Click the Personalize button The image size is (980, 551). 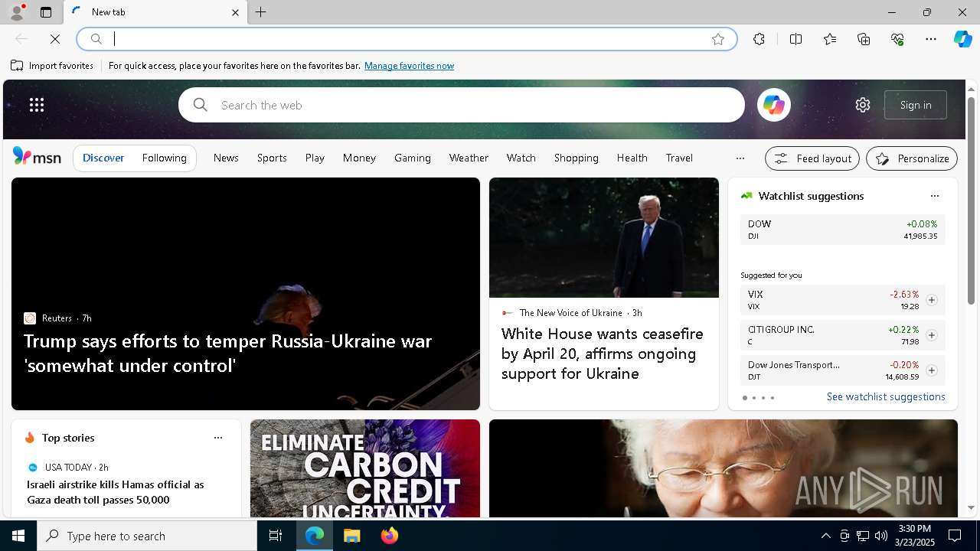912,158
